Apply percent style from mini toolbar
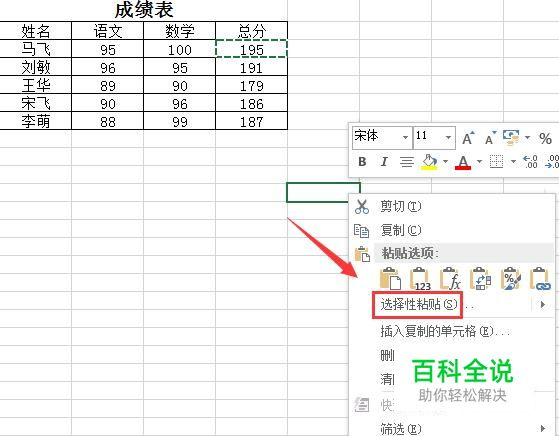The image size is (559, 436). (545, 138)
